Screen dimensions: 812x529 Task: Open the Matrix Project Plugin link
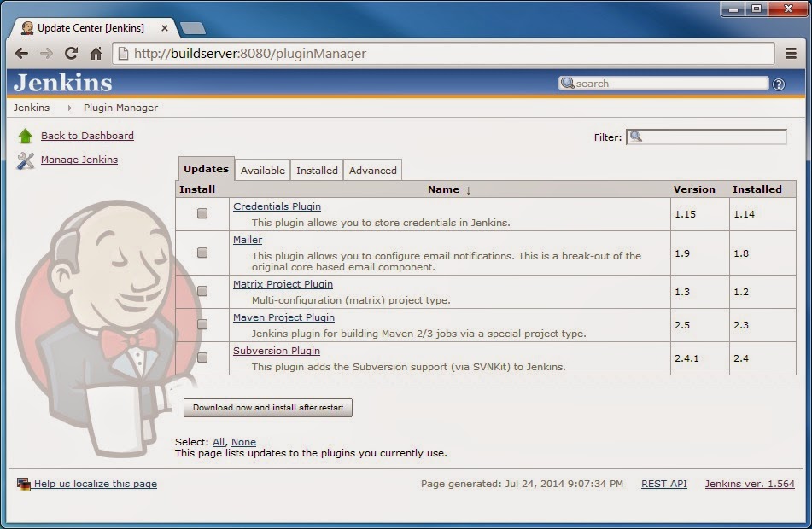point(283,284)
